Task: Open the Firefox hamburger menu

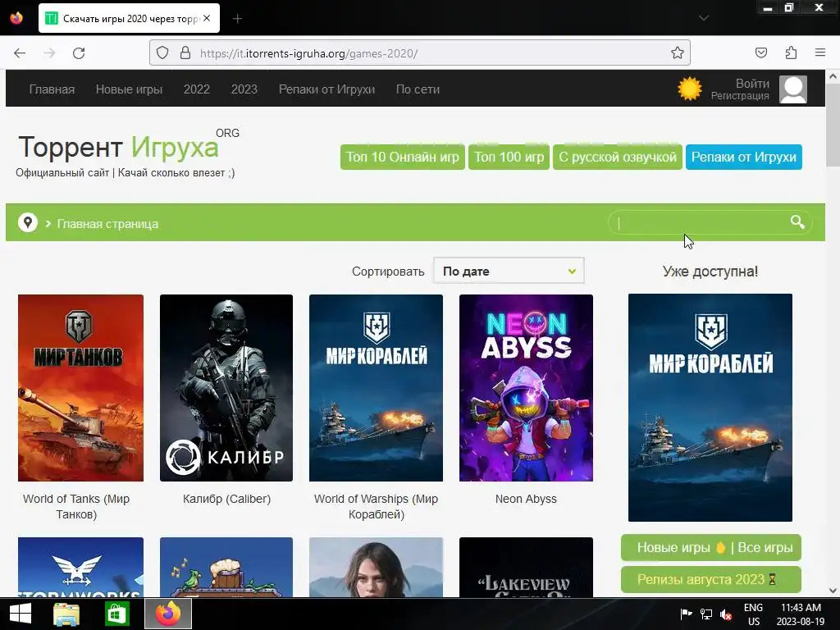Action: pos(820,53)
